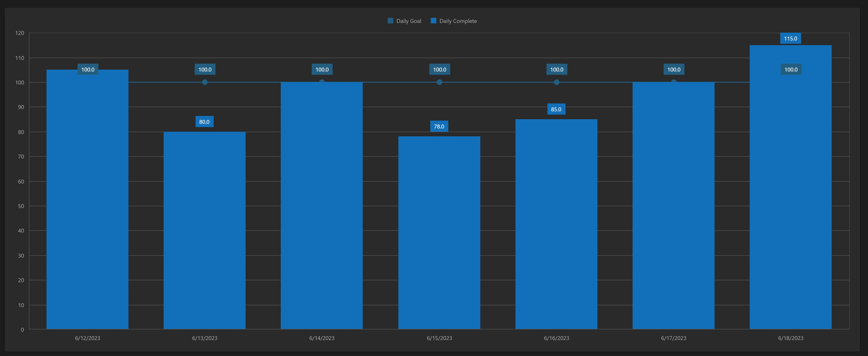Click the goal line point for 6/13/2023
The height and width of the screenshot is (356, 868).
tap(205, 82)
